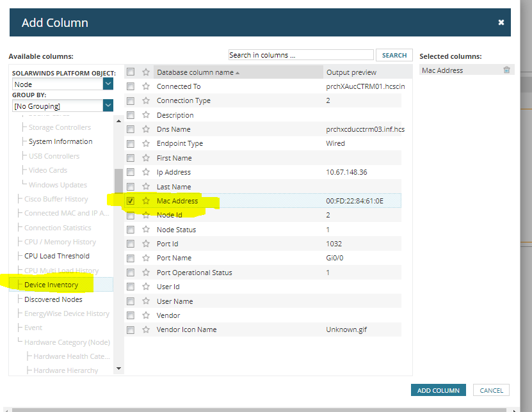Star the Node Status column
Image resolution: width=532 pixels, height=412 pixels.
(x=146, y=230)
